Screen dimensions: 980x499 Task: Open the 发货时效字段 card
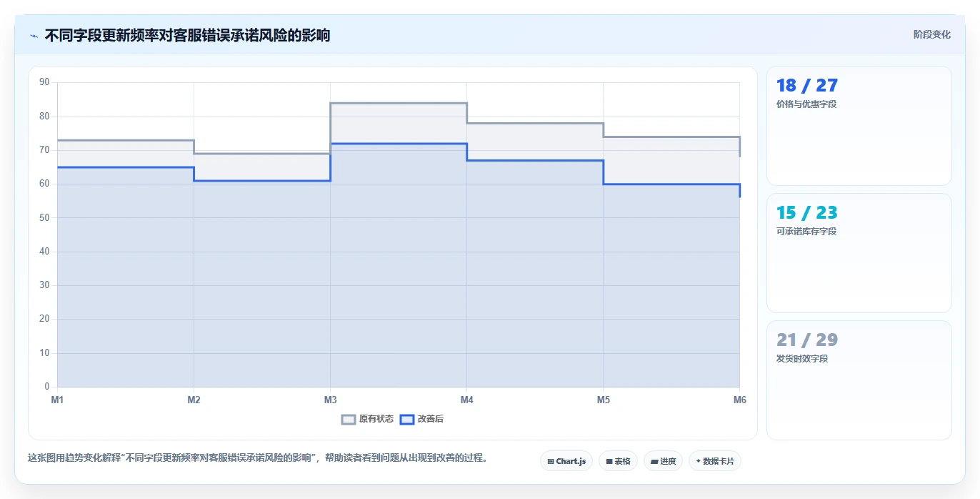point(859,380)
